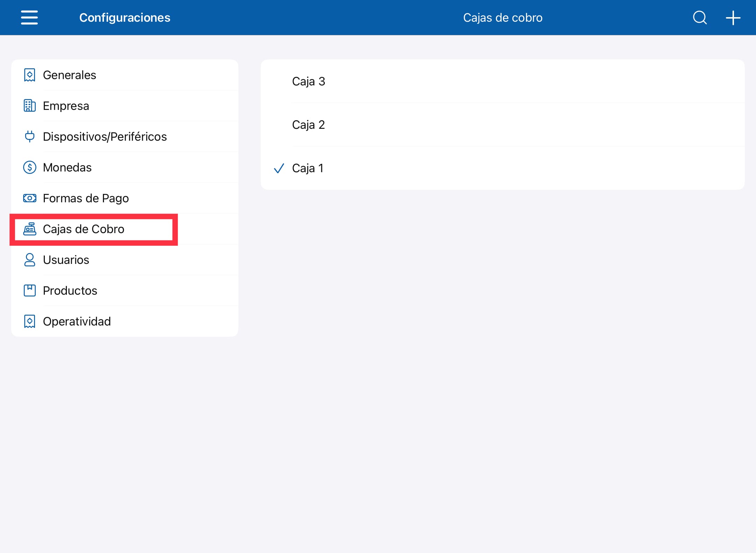
Task: Select Caja 3 row
Action: coord(503,81)
